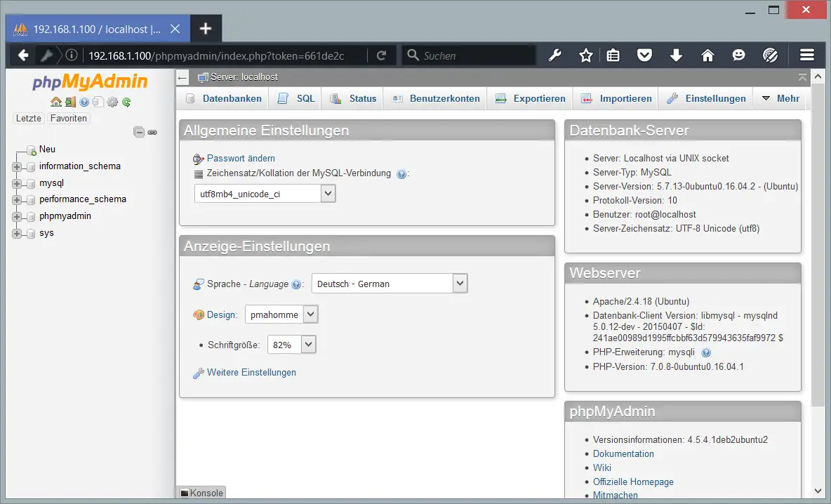Image resolution: width=831 pixels, height=504 pixels.
Task: Visit the Wiki link
Action: [x=602, y=467]
